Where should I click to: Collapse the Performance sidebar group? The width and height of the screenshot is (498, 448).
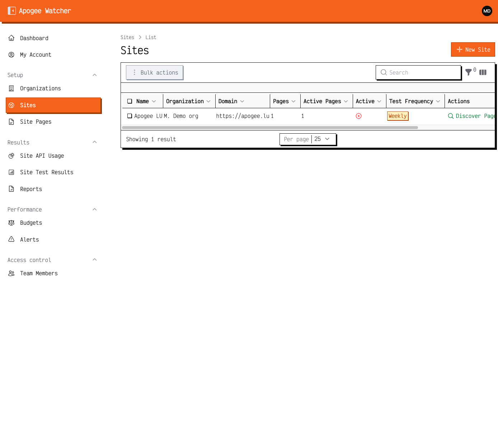click(x=95, y=209)
